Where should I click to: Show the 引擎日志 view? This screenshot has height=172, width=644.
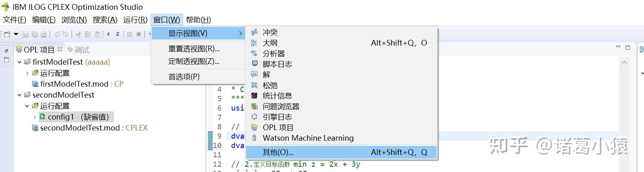341,117
